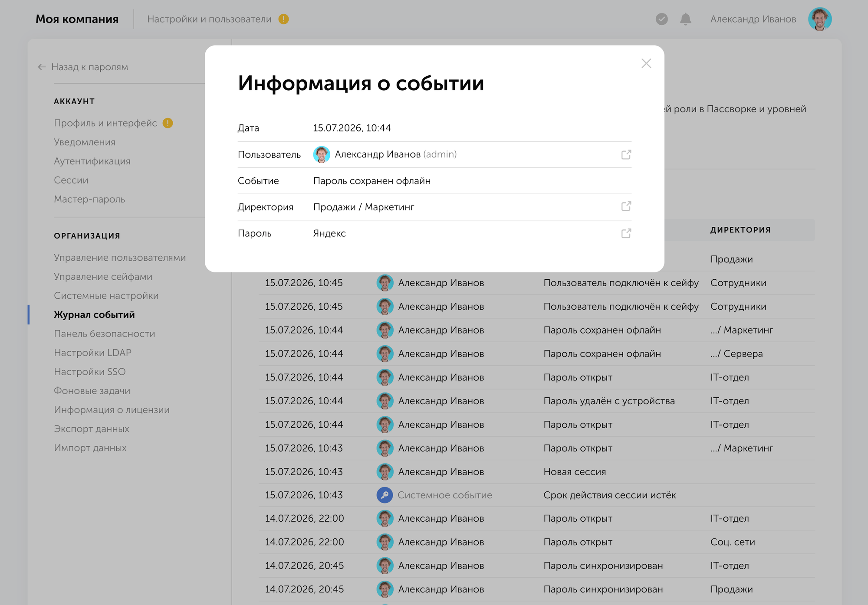Open Экспорт данных
This screenshot has height=605, width=868.
click(x=92, y=429)
